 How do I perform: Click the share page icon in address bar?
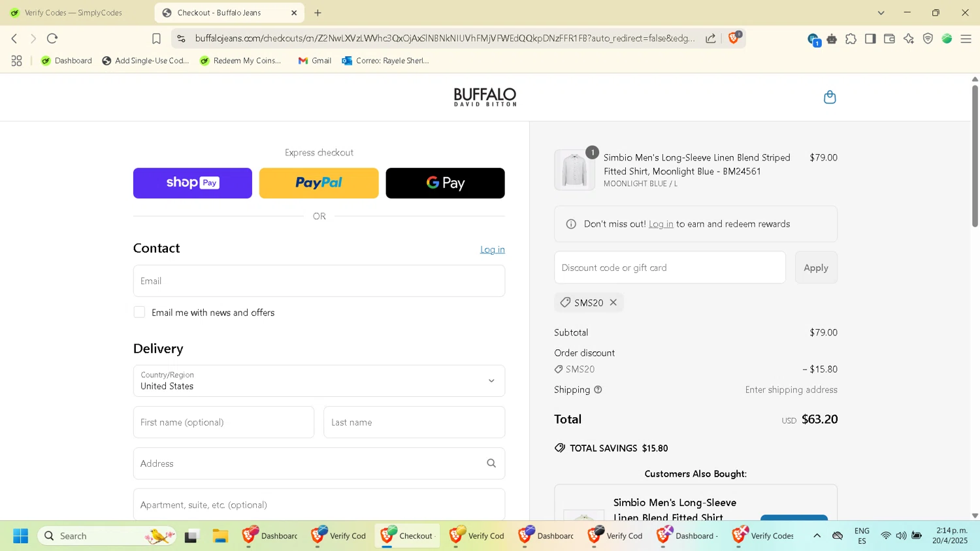[711, 39]
